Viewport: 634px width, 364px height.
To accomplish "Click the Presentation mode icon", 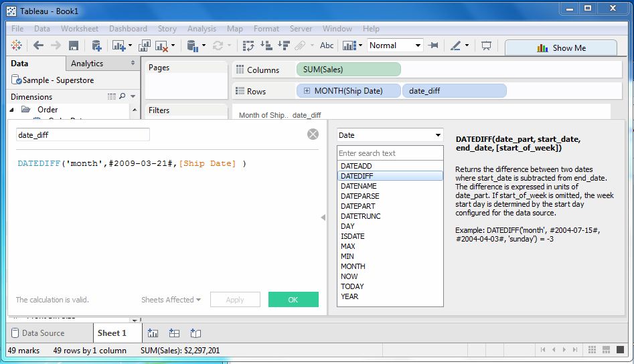I will tap(486, 45).
